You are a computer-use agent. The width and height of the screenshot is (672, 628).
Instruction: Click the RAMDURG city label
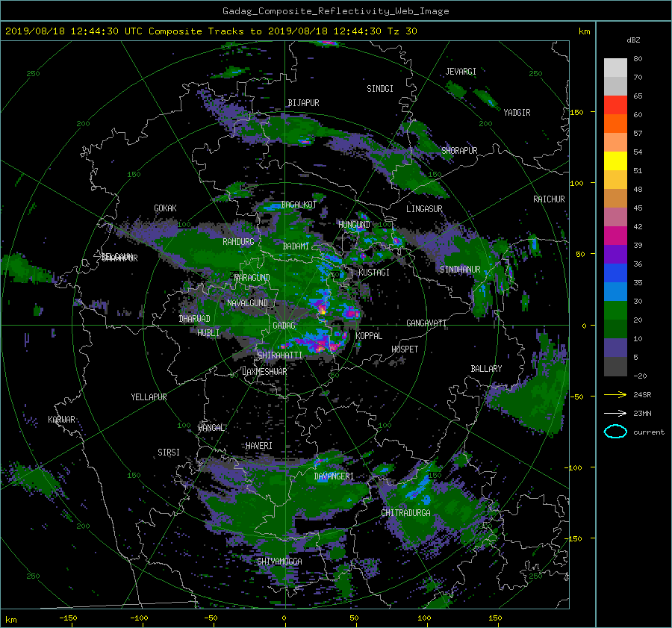click(x=238, y=242)
